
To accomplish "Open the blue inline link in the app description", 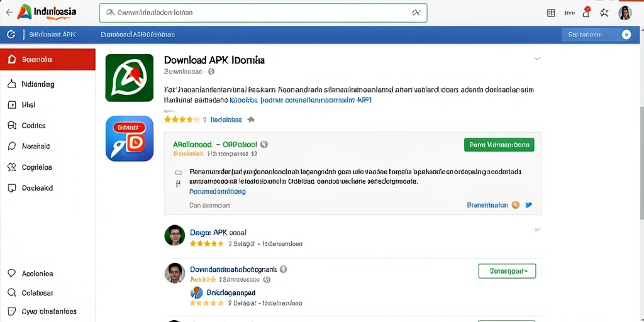I will click(x=301, y=100).
